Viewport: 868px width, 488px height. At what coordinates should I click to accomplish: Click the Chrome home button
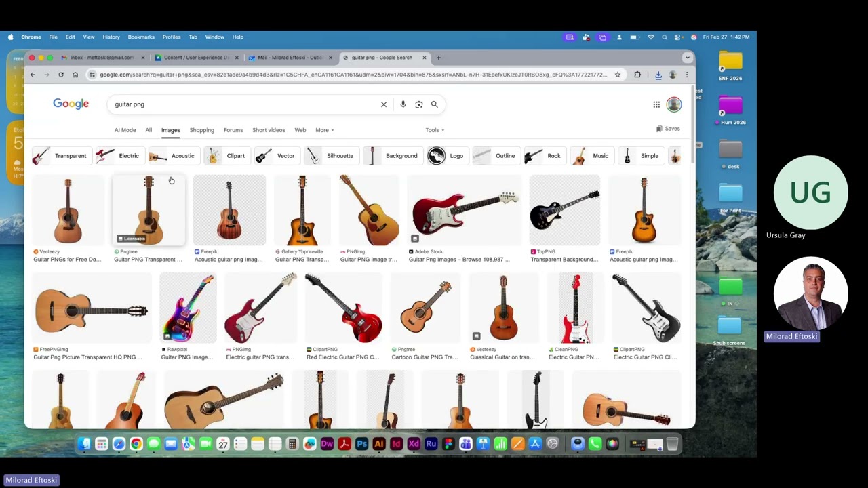click(75, 75)
